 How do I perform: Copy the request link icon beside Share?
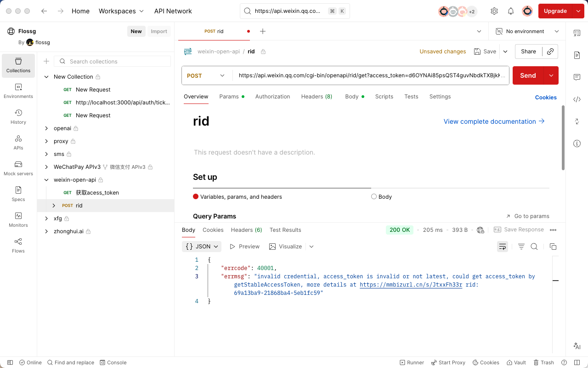tap(550, 52)
